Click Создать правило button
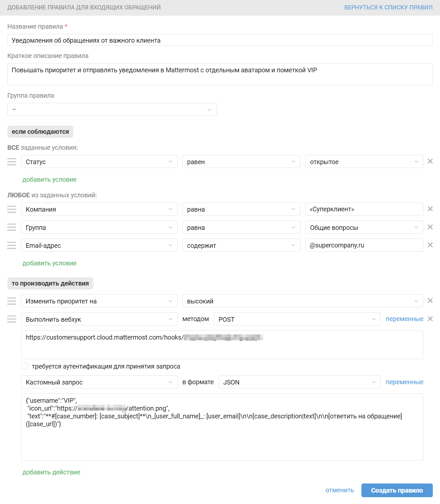This screenshot has height=504, width=440. (x=397, y=490)
